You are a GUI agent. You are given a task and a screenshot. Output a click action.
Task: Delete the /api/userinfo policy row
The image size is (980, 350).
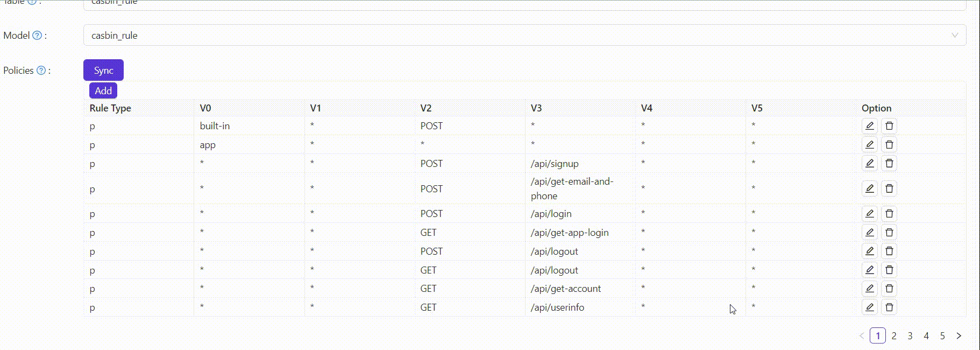889,307
